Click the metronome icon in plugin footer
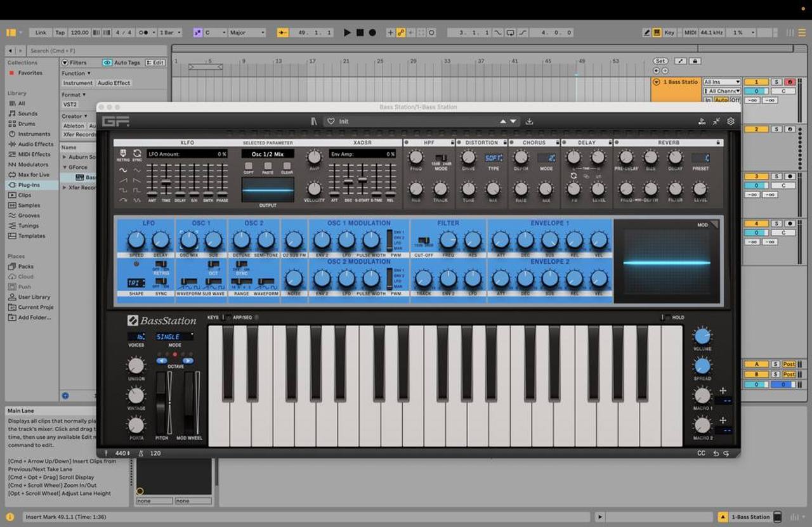The width and height of the screenshot is (812, 527). tap(140, 453)
